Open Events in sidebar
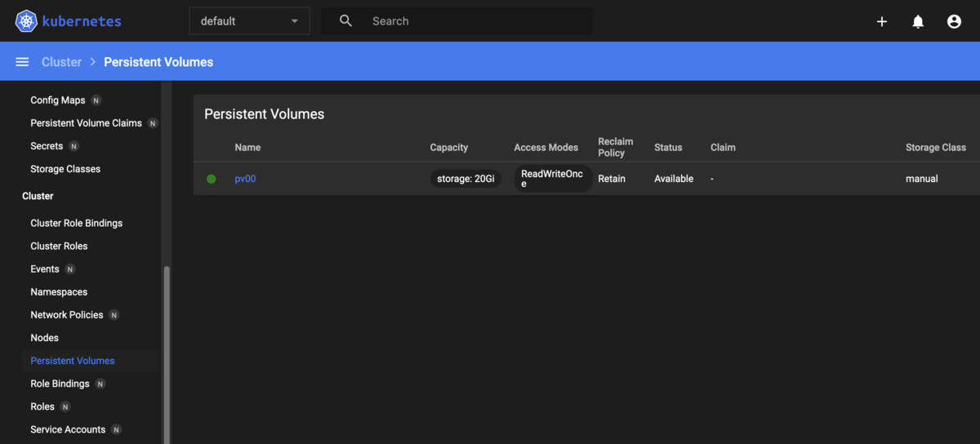Viewport: 980px width, 444px height. [x=45, y=269]
